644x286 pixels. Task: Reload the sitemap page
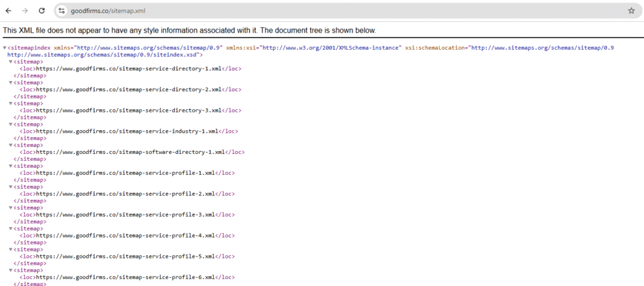pyautogui.click(x=42, y=11)
